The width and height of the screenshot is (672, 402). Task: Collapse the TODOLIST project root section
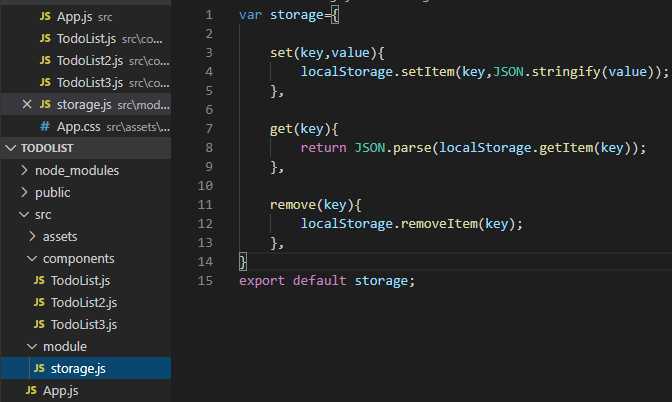[x=12, y=149]
